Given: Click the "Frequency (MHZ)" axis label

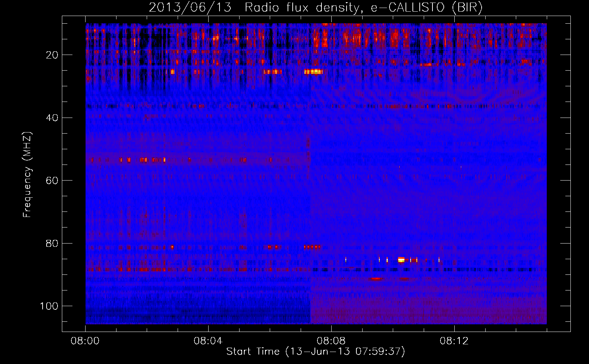Looking at the screenshot, I should tap(27, 175).
